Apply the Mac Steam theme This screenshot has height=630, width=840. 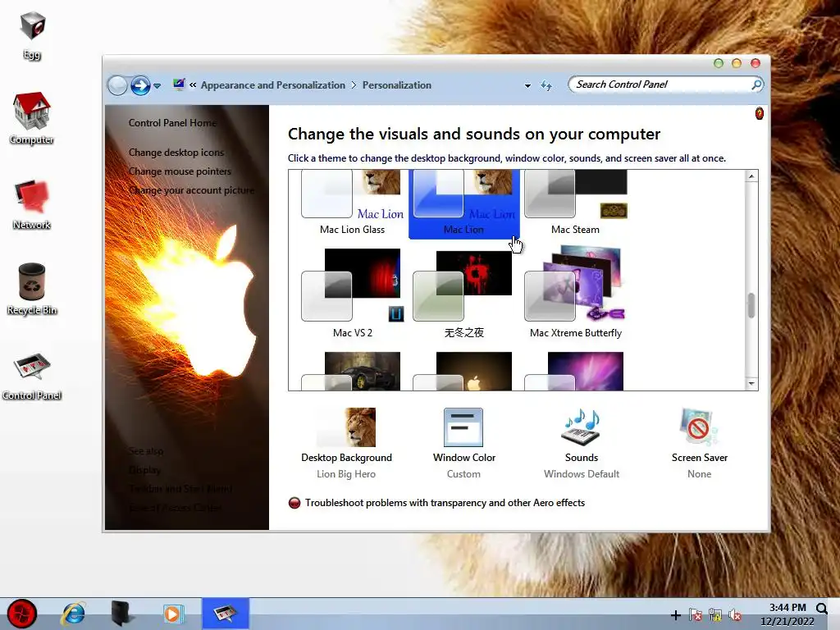(x=575, y=203)
